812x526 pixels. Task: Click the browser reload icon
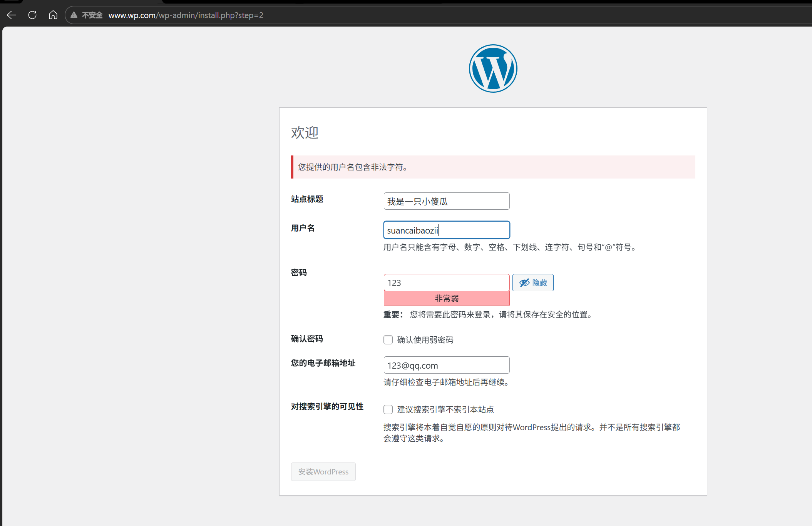click(32, 15)
